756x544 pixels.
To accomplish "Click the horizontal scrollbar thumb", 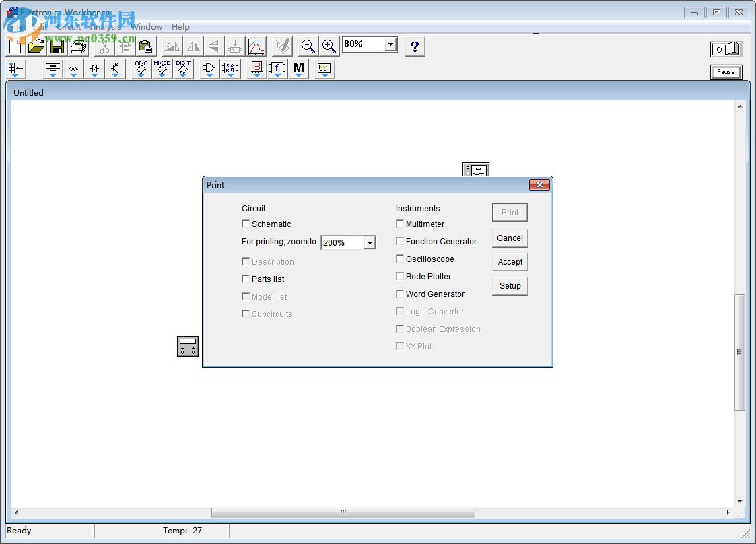I will pyautogui.click(x=343, y=513).
